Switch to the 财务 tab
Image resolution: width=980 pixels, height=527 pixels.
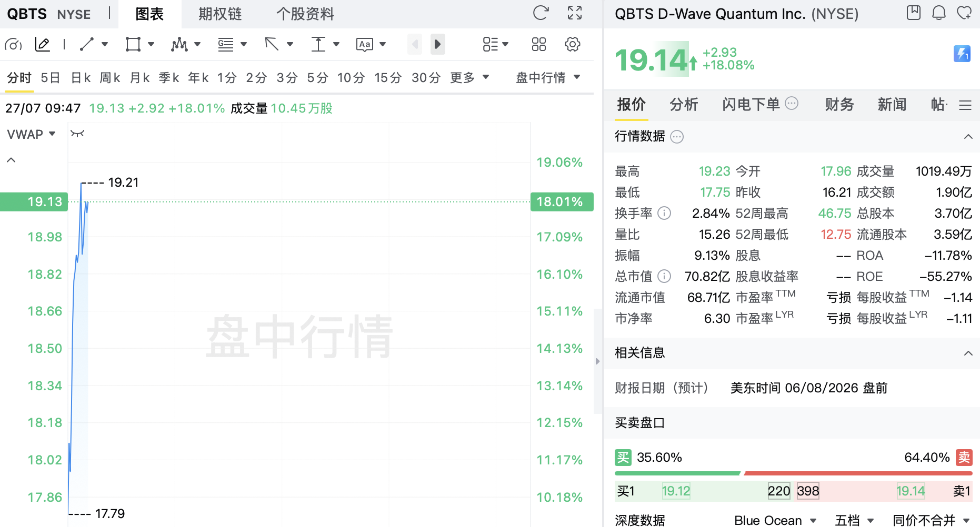pos(839,105)
